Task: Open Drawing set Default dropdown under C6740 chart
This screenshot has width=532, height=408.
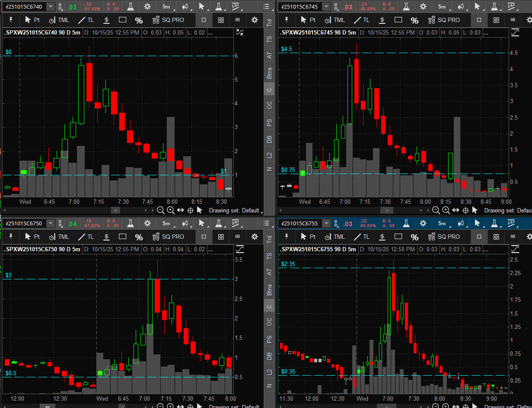Action: pyautogui.click(x=235, y=210)
